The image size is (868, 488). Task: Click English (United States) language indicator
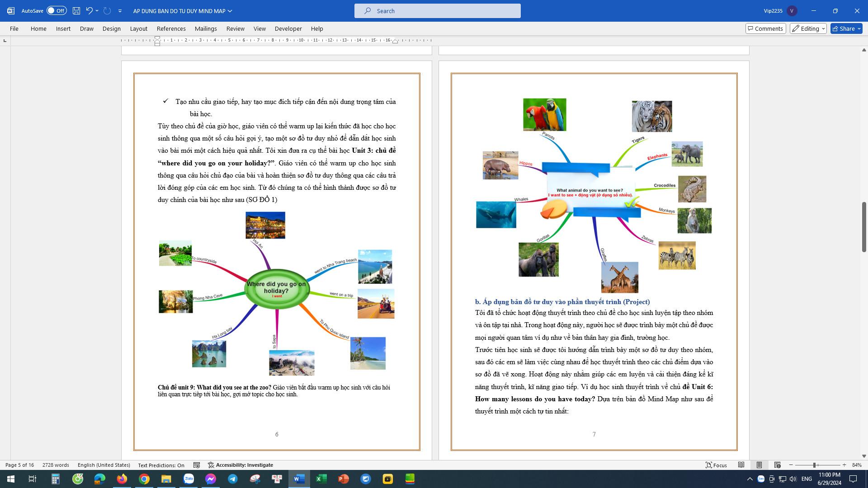pos(104,465)
